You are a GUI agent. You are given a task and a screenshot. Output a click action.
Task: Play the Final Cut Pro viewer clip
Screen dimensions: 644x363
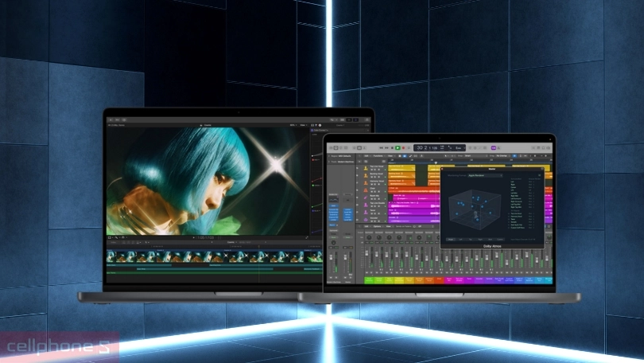click(194, 237)
